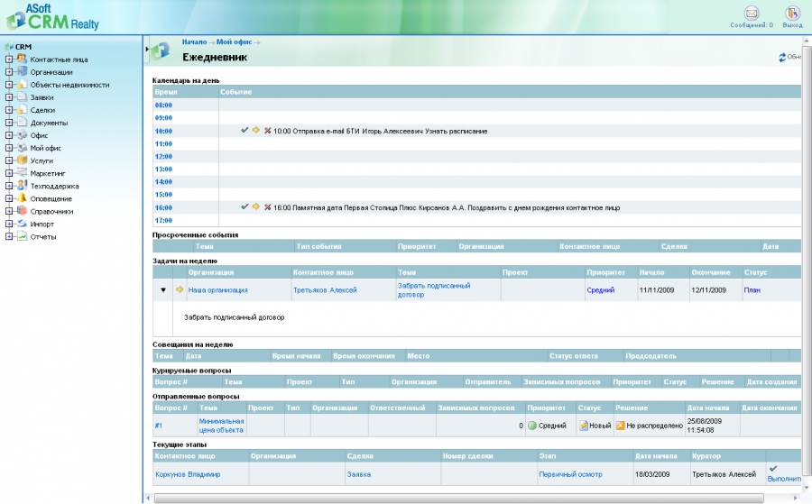812x504 pixels.
Task: Mark the 10:00 e-mail event done (checkmark)
Action: tap(245, 131)
